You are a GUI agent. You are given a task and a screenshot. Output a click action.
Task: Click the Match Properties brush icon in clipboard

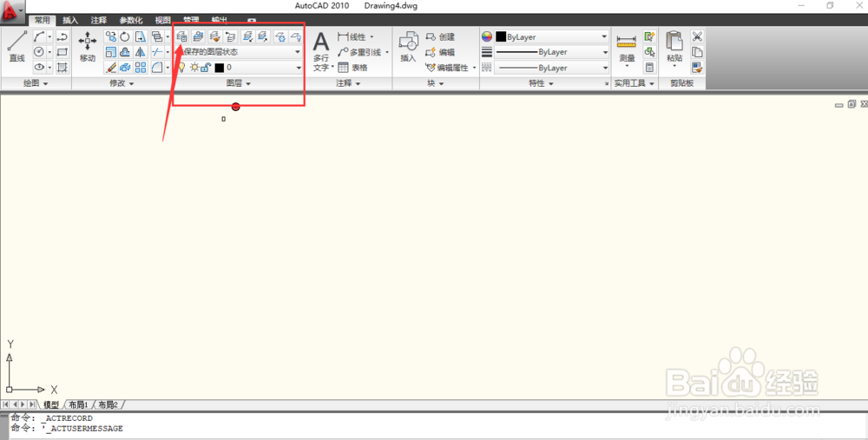697,68
